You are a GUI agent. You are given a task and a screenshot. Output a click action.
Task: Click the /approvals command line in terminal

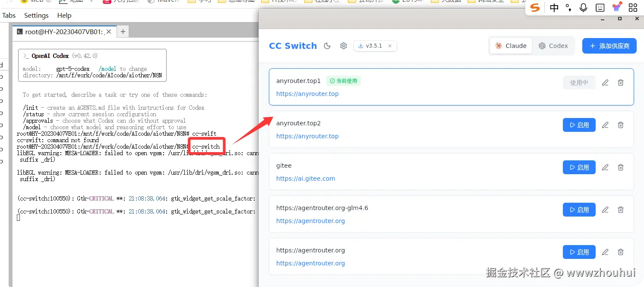pyautogui.click(x=104, y=121)
